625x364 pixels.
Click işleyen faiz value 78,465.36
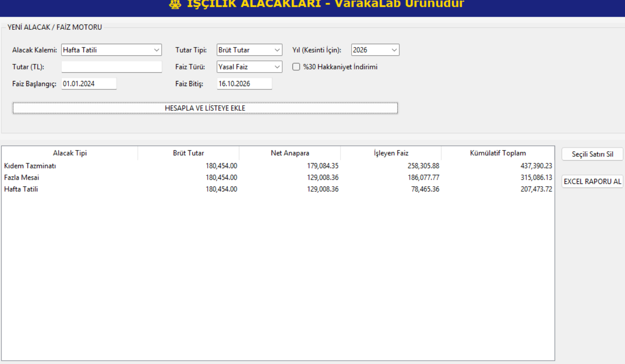[425, 189]
